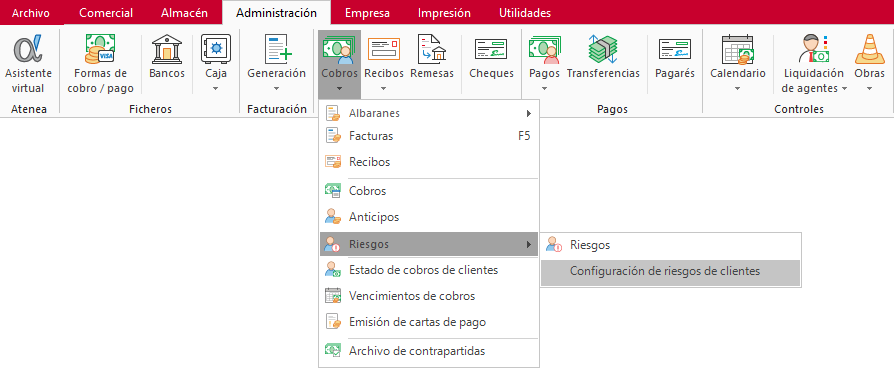
Task: Click the Recibos menu entry icon
Action: click(332, 162)
